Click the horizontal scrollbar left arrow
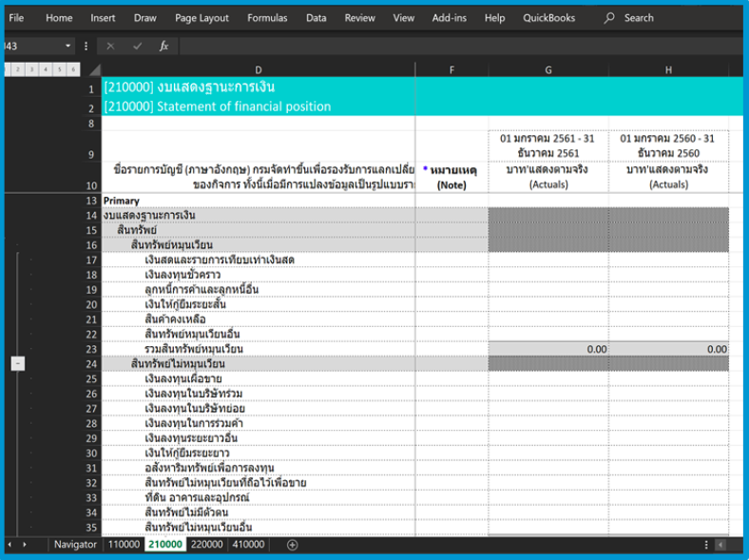 pos(720,545)
